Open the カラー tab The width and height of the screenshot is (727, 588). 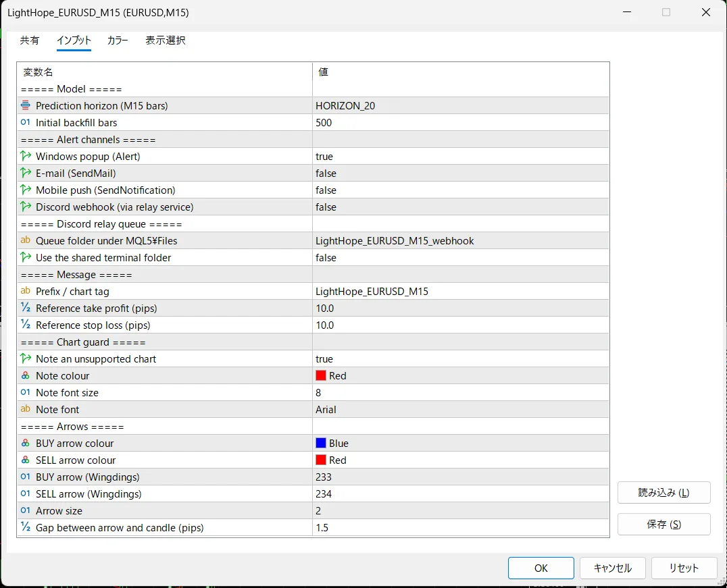click(118, 41)
